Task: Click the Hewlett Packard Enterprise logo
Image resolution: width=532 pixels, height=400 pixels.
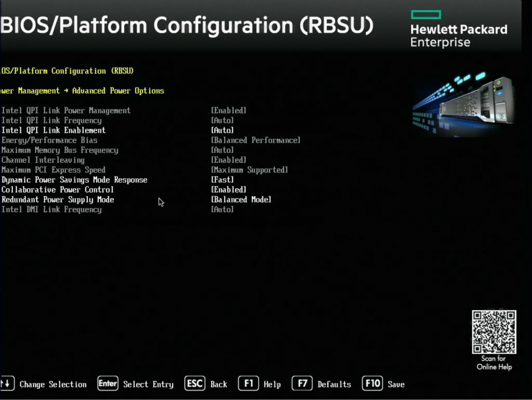Action: (x=459, y=29)
